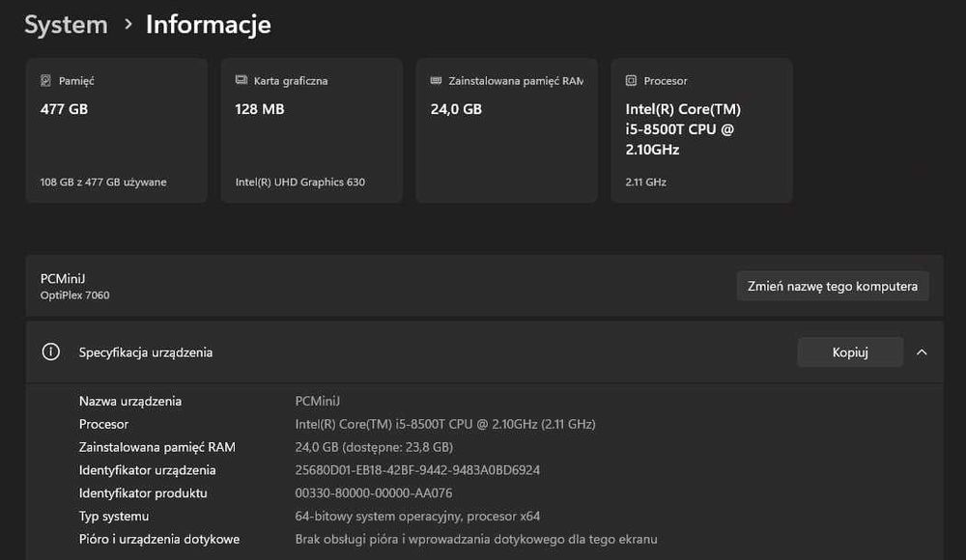This screenshot has width=966, height=560.
Task: Click info icon beside Specyfikacja urządzenia
Action: (51, 352)
